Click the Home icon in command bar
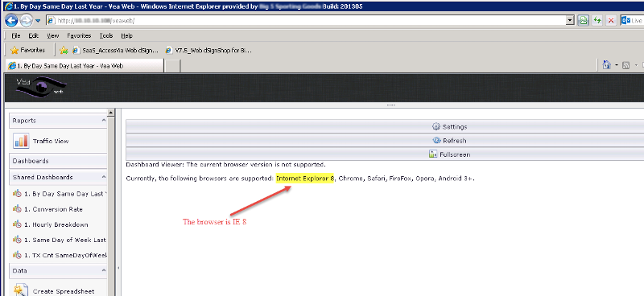Viewport: 644px width, 296px height. 607,65
